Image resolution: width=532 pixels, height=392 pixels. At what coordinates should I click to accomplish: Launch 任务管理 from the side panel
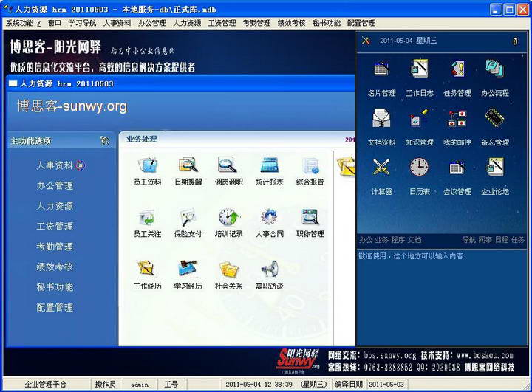[457, 69]
